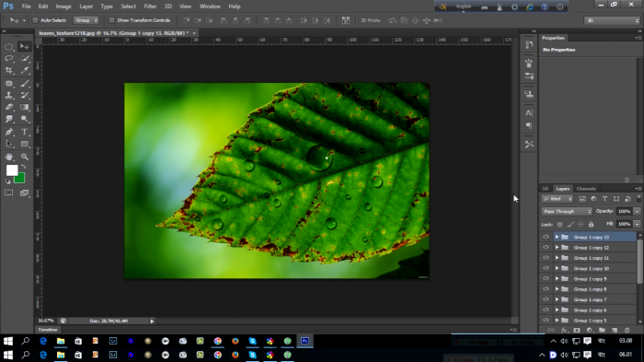Select the Elliptical Marquee tool
This screenshot has height=362, width=644.
click(8, 47)
